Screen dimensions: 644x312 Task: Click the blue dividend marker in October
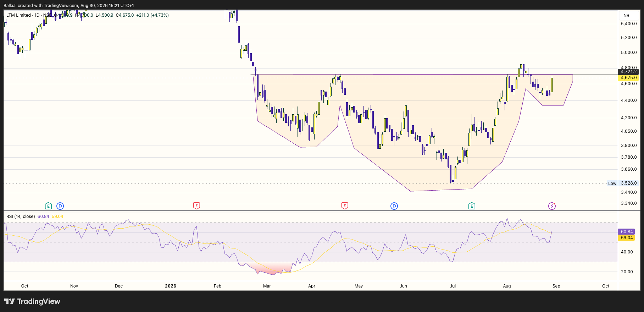(60, 206)
